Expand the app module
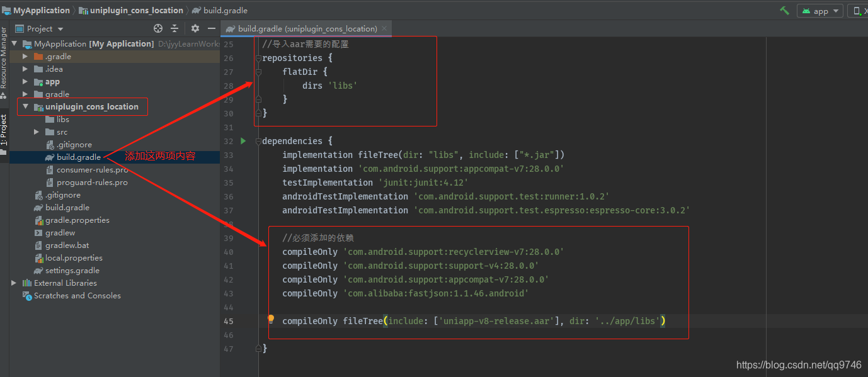 [x=25, y=81]
